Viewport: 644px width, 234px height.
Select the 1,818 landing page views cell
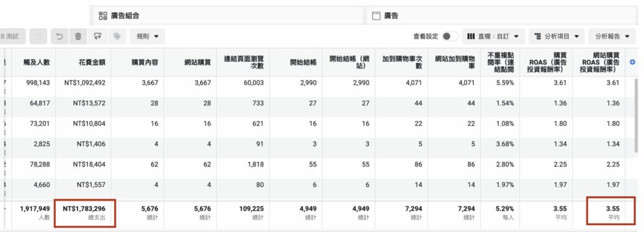tap(243, 169)
